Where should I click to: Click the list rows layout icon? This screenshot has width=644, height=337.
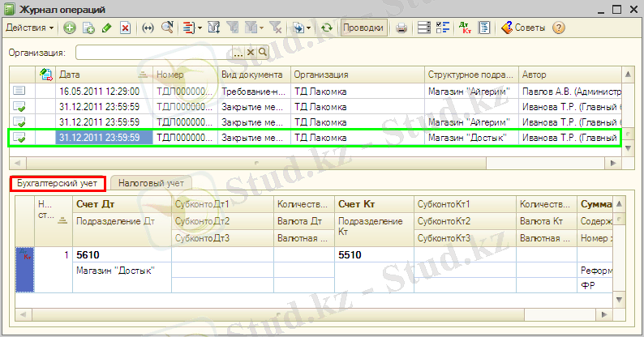pyautogui.click(x=424, y=28)
